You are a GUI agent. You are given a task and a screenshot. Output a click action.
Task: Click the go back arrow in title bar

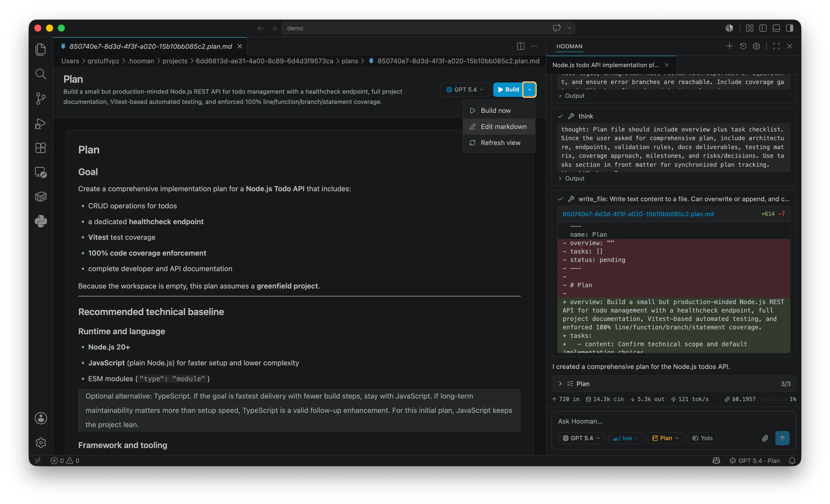click(260, 28)
